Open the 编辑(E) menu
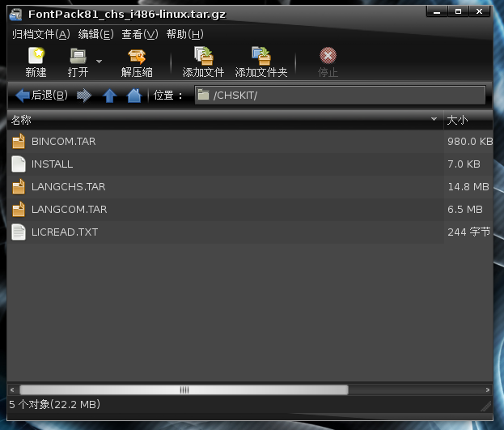 point(95,34)
